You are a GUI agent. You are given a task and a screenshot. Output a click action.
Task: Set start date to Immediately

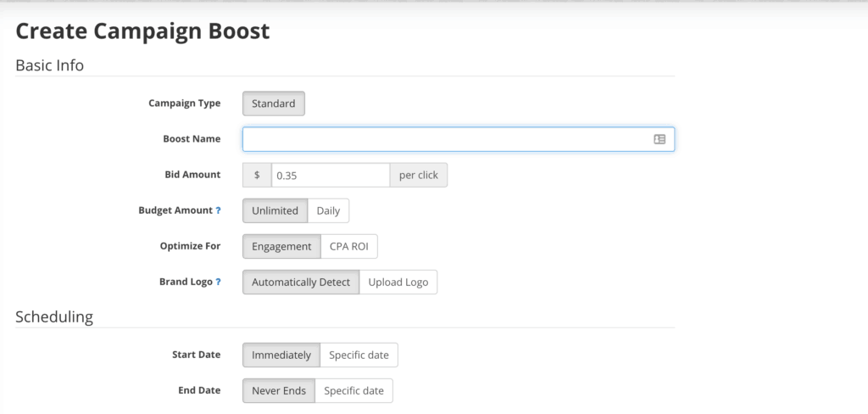coord(281,355)
